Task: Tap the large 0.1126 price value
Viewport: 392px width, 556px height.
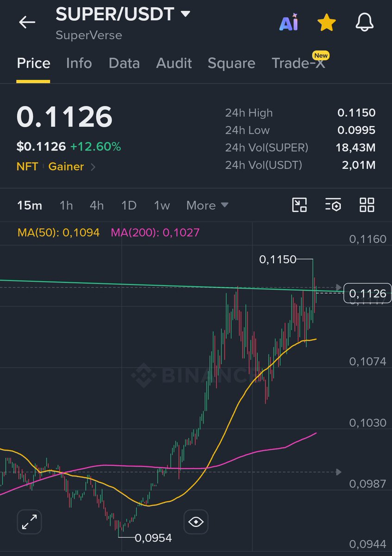Action: pyautogui.click(x=64, y=117)
